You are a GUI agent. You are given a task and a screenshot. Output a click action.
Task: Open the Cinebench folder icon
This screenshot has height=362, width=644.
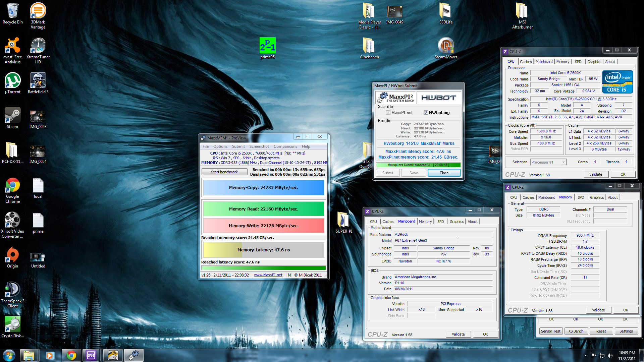[369, 48]
